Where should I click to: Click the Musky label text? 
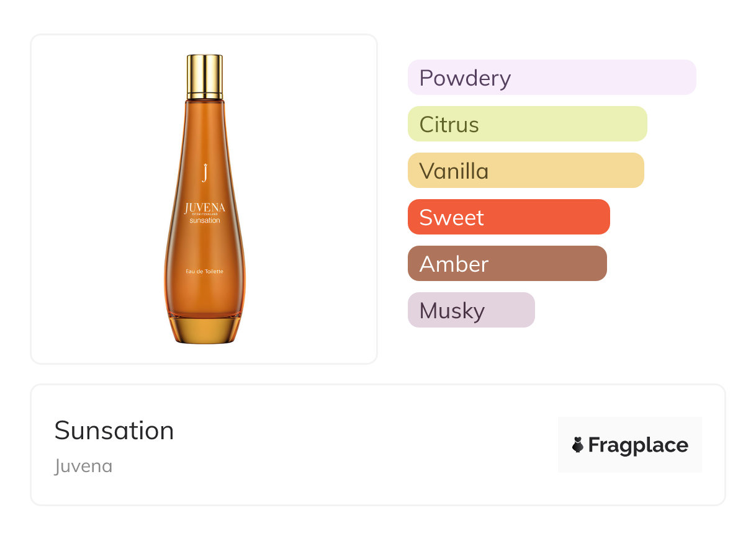tap(452, 311)
